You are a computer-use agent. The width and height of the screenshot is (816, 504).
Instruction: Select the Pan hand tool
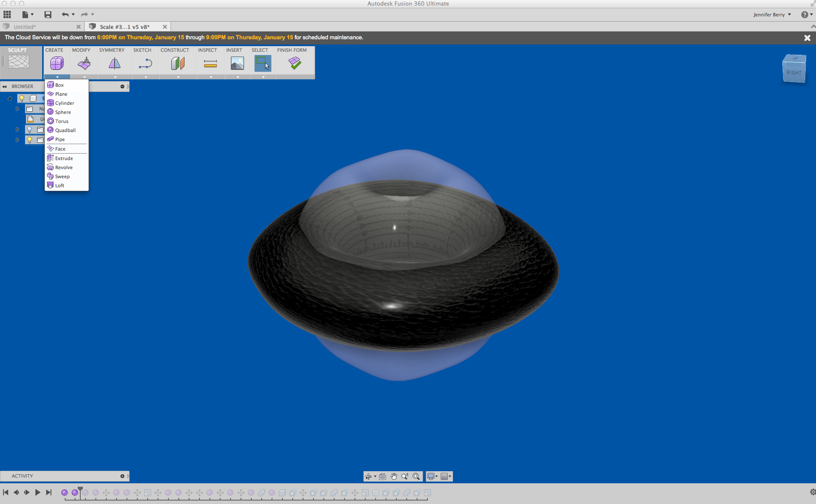point(394,476)
